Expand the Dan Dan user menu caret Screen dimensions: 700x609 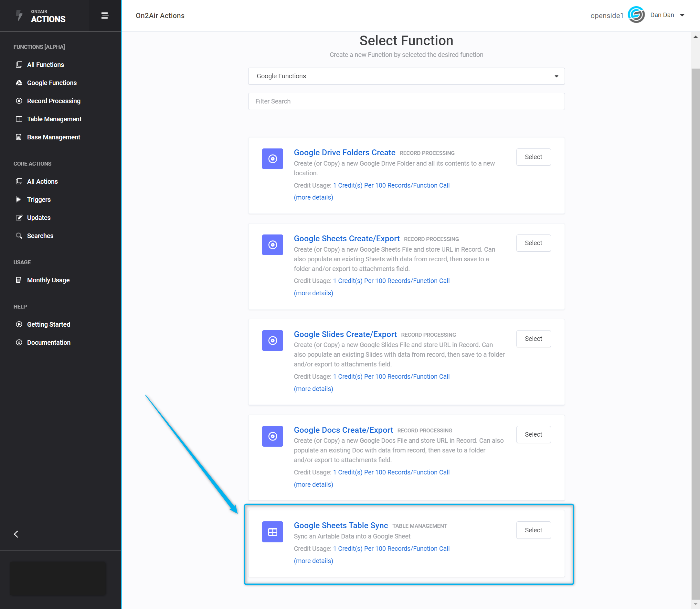[x=682, y=15]
